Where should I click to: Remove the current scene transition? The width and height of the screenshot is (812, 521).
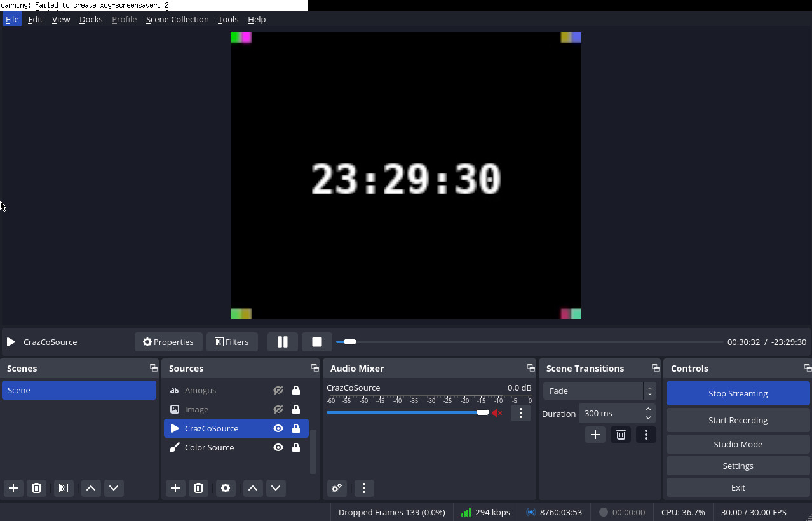(x=621, y=435)
